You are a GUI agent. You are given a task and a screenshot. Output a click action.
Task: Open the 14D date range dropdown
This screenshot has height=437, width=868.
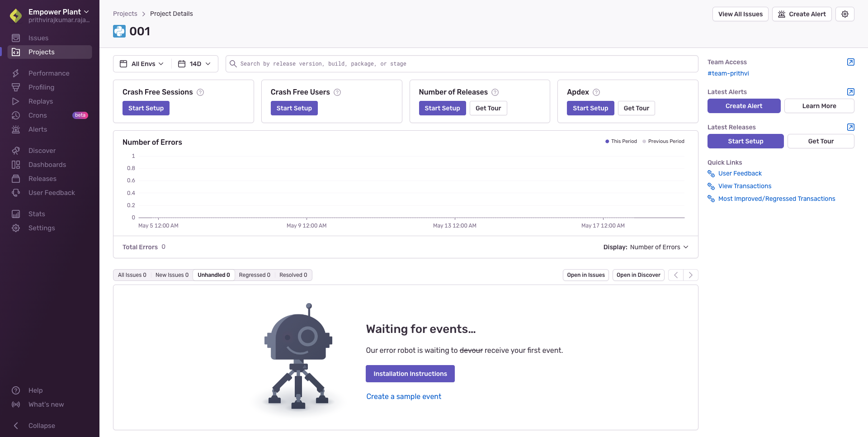[x=195, y=64]
